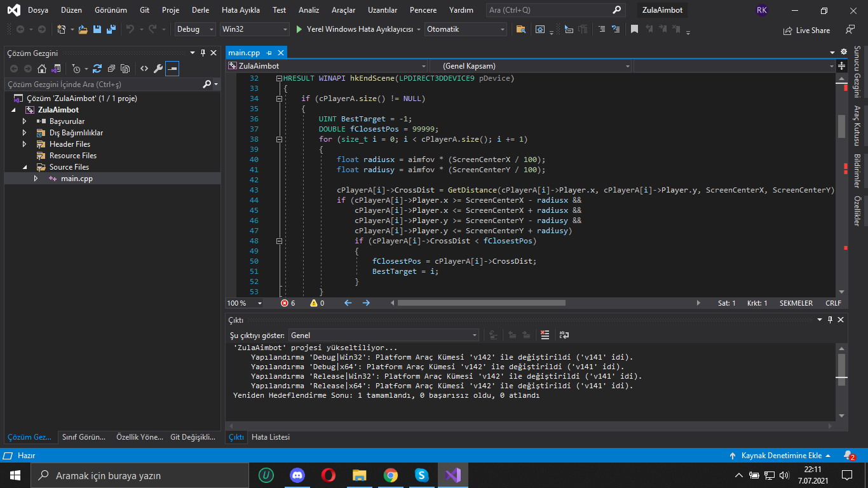868x488 pixels.
Task: Select main.cpp in the solution tree
Action: 77,179
